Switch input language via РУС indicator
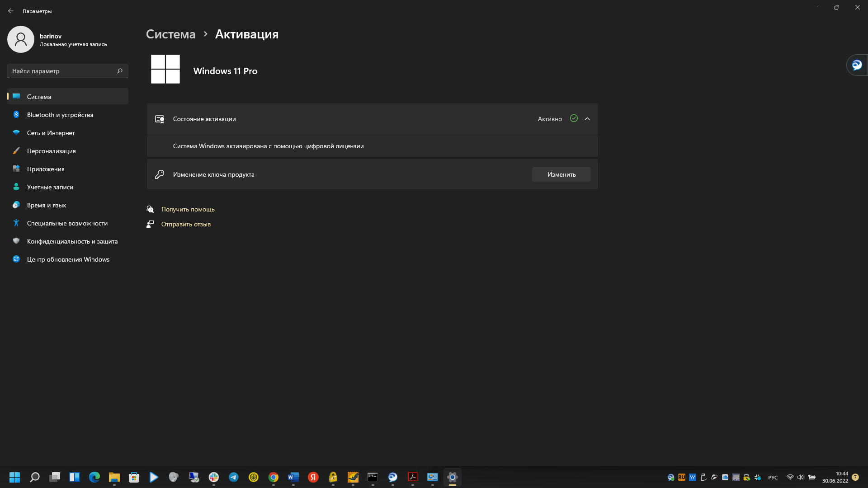Image resolution: width=868 pixels, height=488 pixels. (x=773, y=478)
